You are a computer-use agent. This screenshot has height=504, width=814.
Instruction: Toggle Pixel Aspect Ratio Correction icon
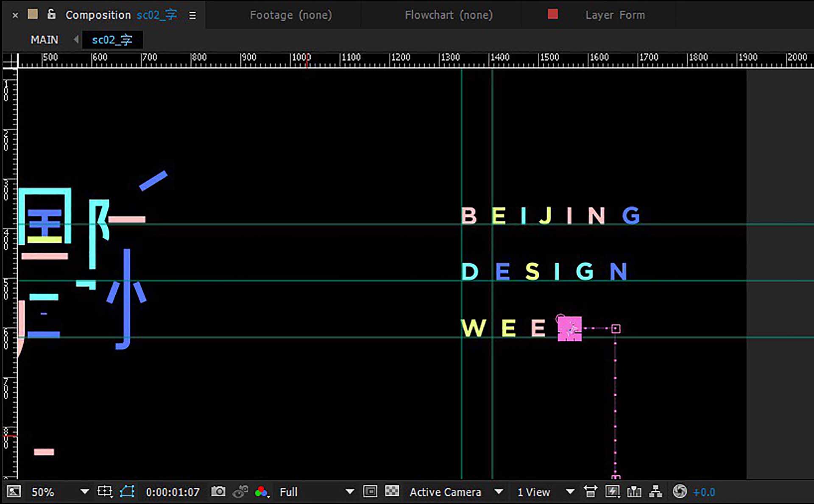(590, 492)
